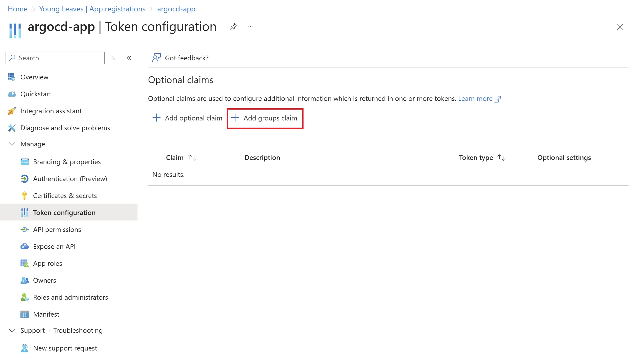The height and width of the screenshot is (364, 633).
Task: Clear the sidebar search with X icon
Action: pyautogui.click(x=113, y=58)
